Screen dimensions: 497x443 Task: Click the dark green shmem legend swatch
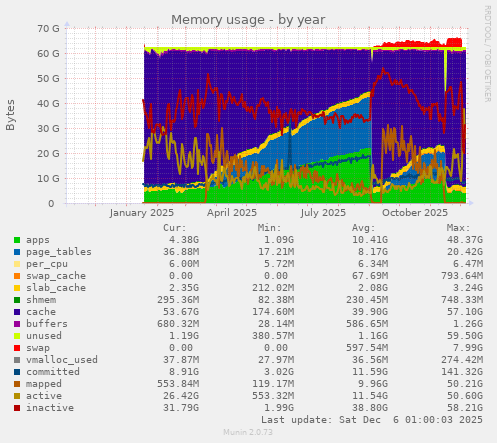[17, 300]
